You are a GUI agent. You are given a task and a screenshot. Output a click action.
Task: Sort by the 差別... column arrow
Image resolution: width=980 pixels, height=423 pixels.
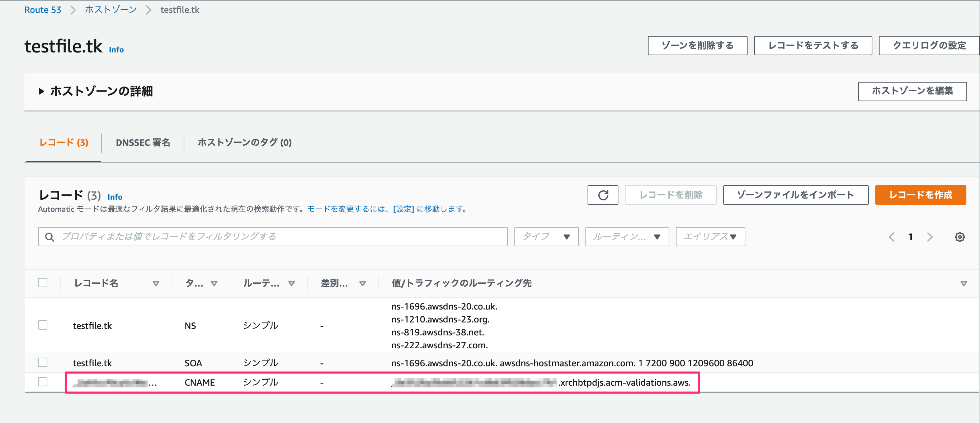363,283
